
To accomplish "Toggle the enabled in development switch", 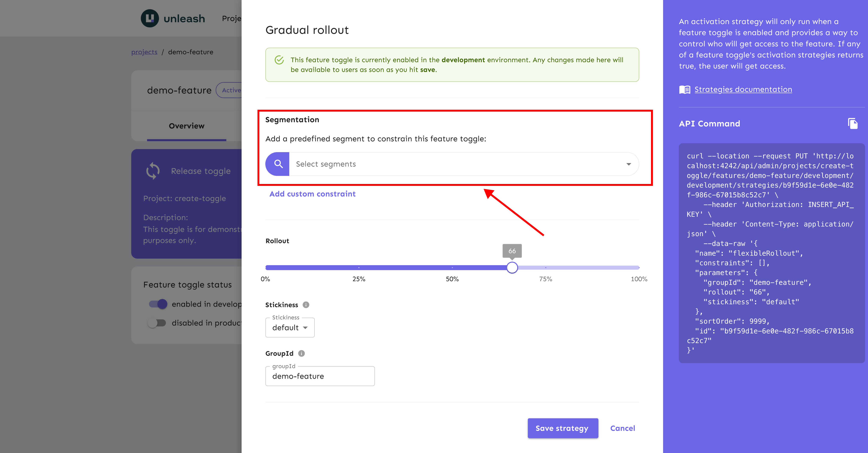I will tap(158, 304).
